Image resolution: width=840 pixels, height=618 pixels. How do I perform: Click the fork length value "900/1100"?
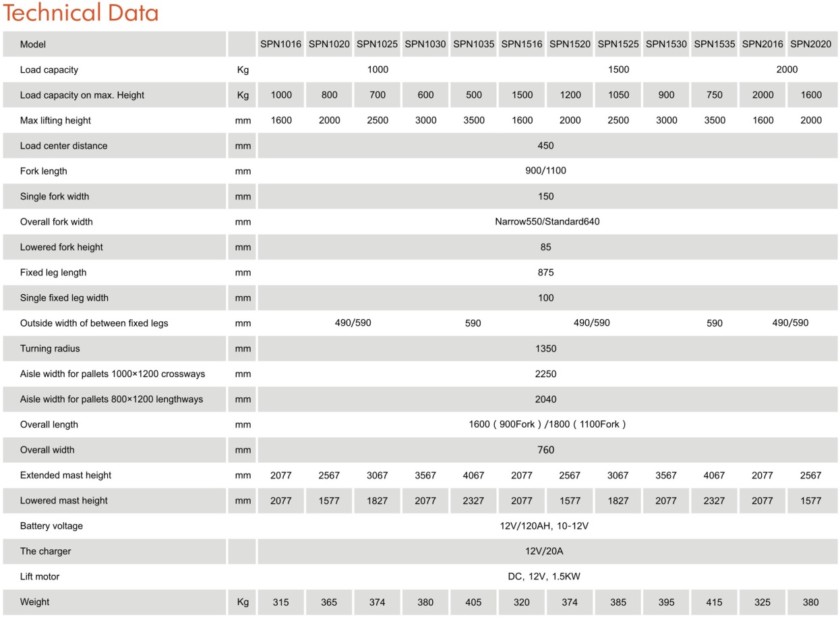coord(546,171)
